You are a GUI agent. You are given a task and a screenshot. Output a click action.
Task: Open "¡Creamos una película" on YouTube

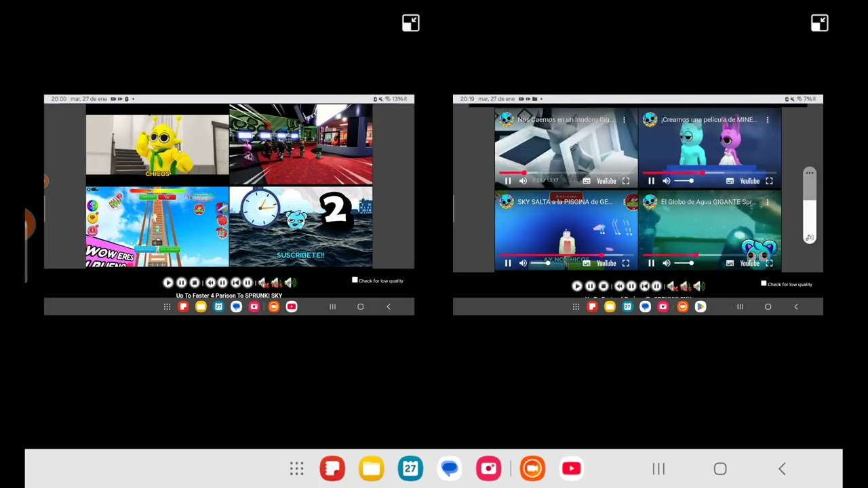coord(749,181)
